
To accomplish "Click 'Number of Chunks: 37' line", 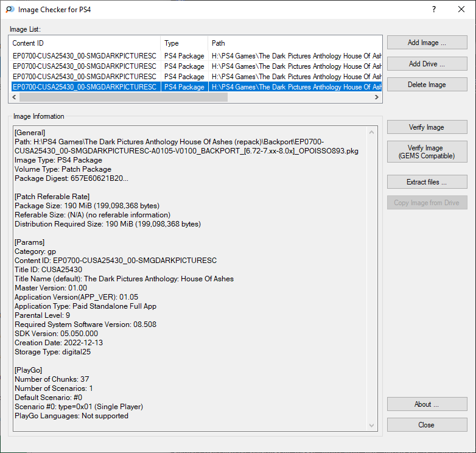I will (52, 379).
